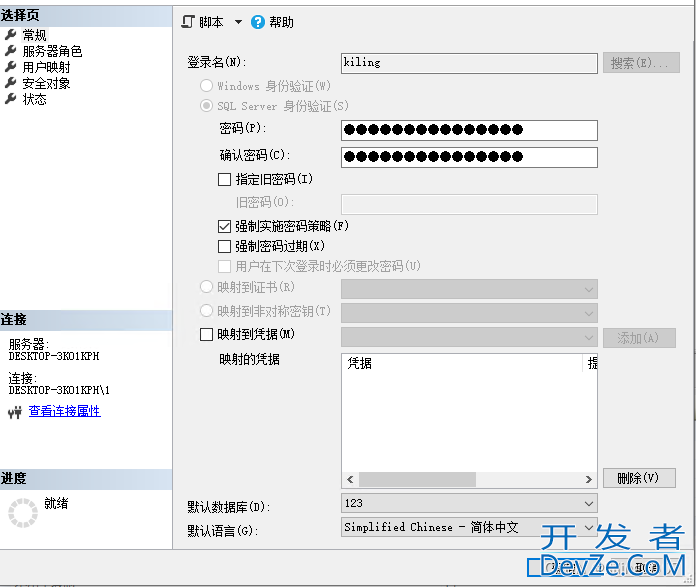The height and width of the screenshot is (587, 696).
Task: Select 映射到证书(R) radio button
Action: coord(206,287)
